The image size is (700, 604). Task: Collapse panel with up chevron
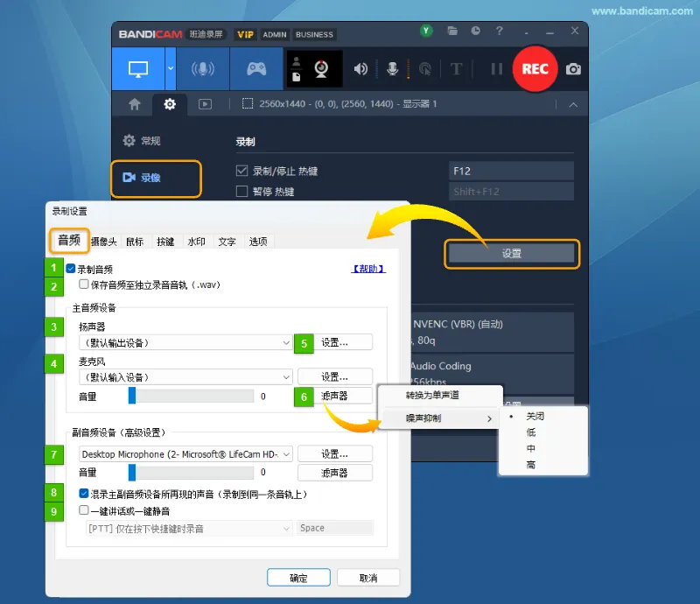pos(573,105)
